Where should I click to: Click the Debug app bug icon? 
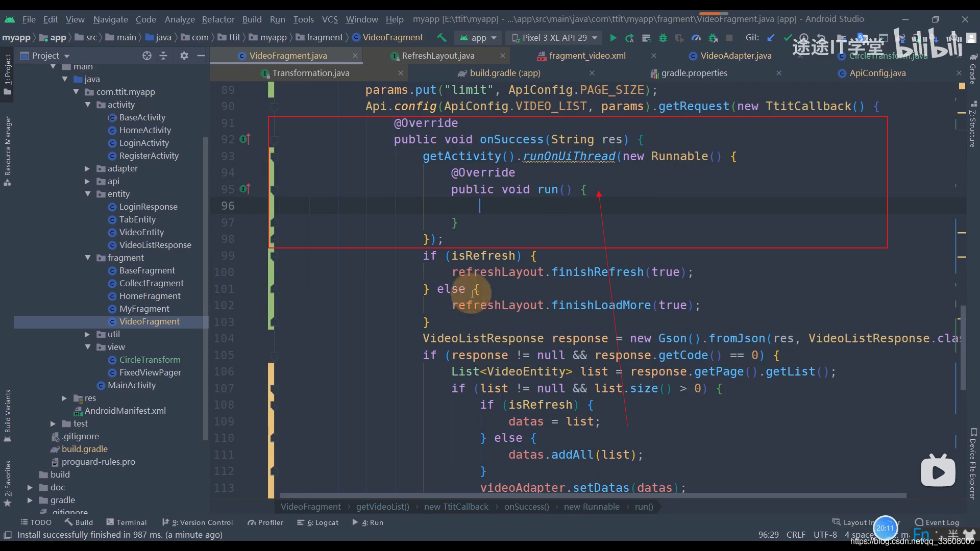tap(663, 38)
